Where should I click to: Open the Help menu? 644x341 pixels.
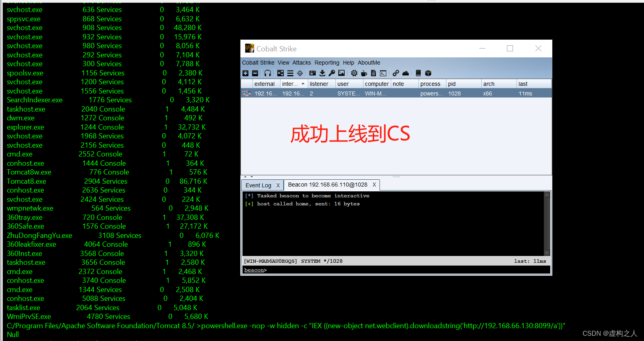tap(348, 63)
